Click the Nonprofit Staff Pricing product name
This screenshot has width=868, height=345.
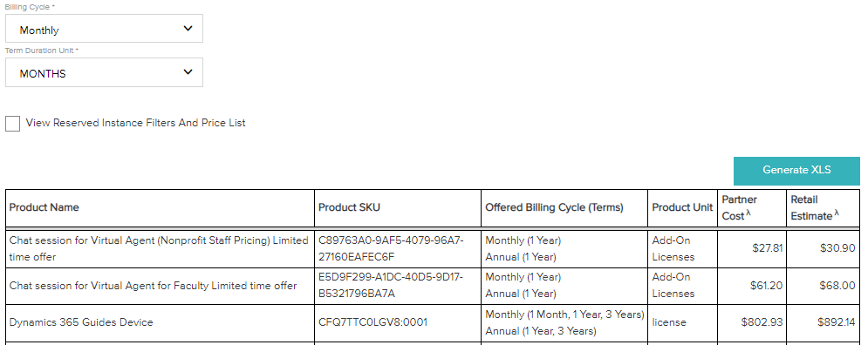[159, 249]
